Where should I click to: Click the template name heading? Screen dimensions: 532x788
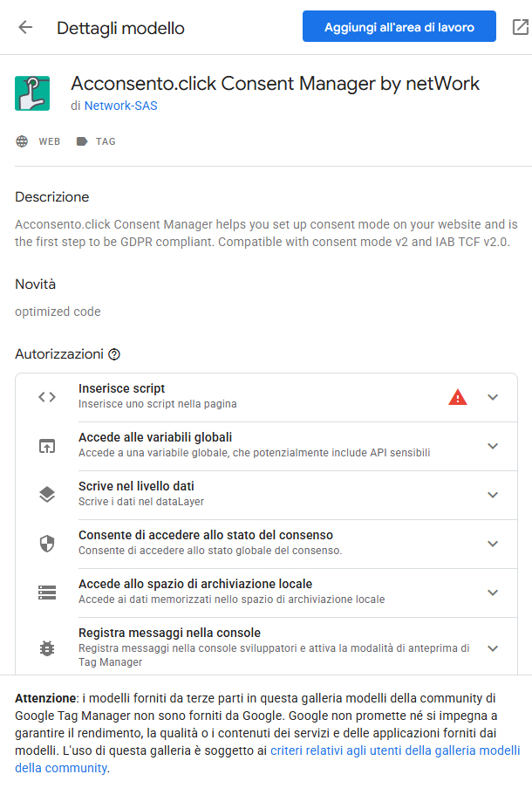click(x=276, y=84)
